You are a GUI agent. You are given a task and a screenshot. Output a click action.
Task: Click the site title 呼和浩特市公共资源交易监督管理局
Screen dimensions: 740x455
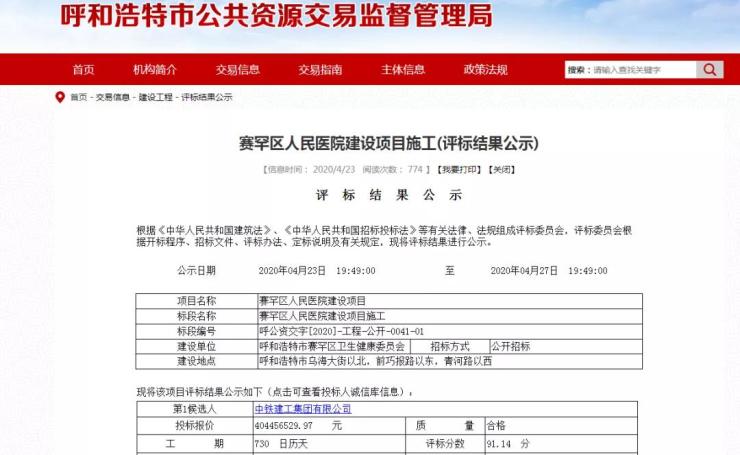(275, 18)
